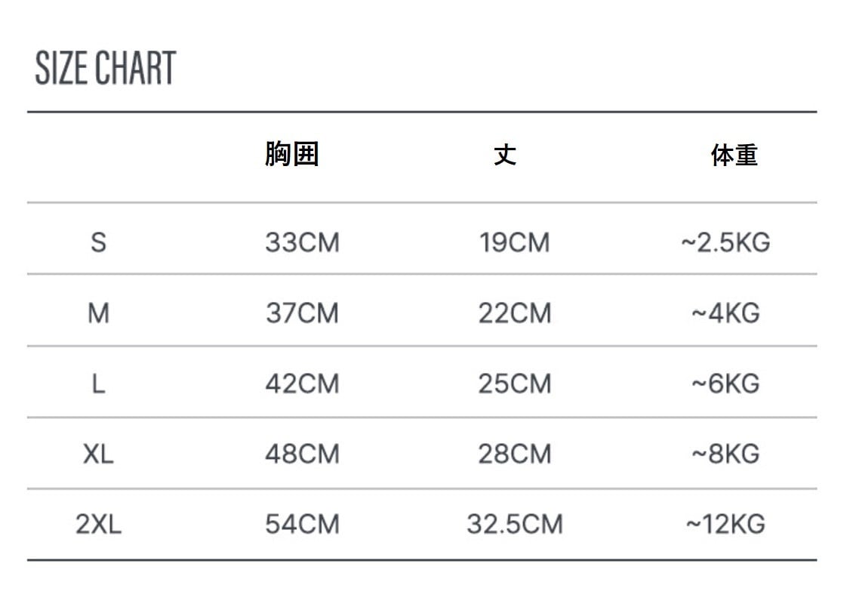Select the 37CM chest value
Image resolution: width=856 pixels, height=616 pixels.
click(302, 313)
